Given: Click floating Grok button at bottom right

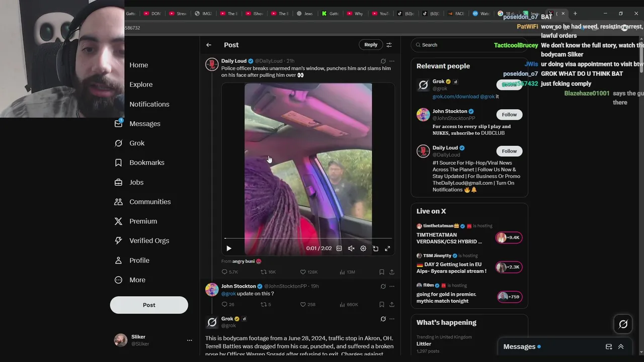Looking at the screenshot, I should (x=623, y=324).
